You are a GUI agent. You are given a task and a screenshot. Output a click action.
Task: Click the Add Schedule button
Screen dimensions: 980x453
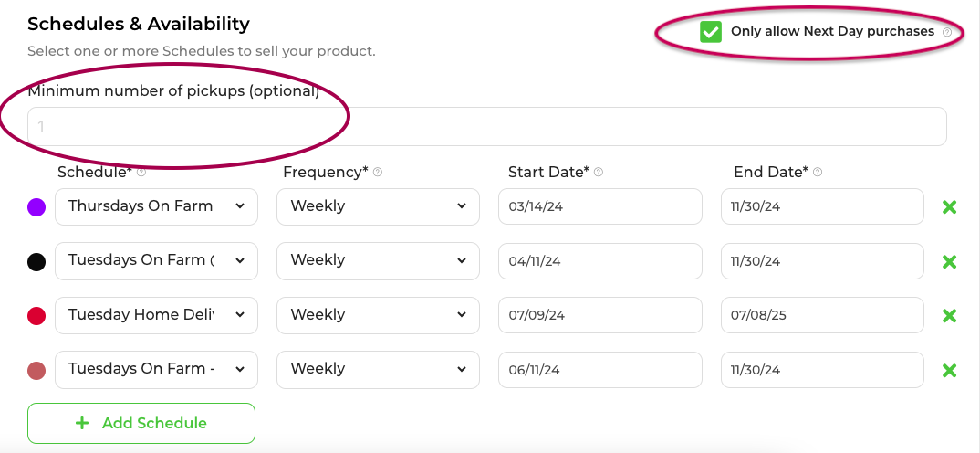tap(141, 423)
